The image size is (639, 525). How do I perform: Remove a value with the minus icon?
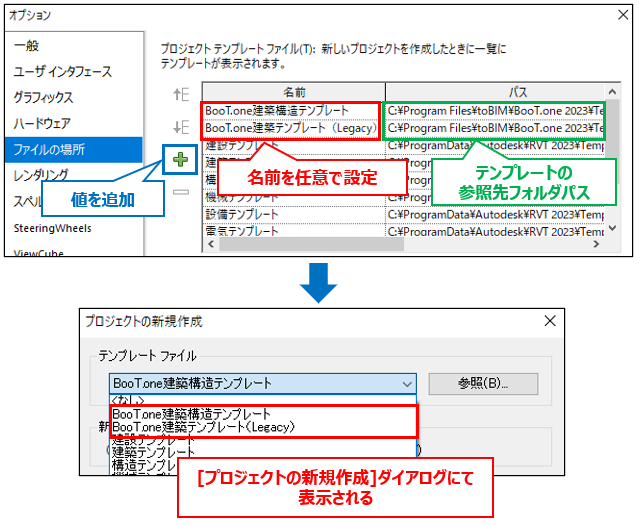coord(181,192)
